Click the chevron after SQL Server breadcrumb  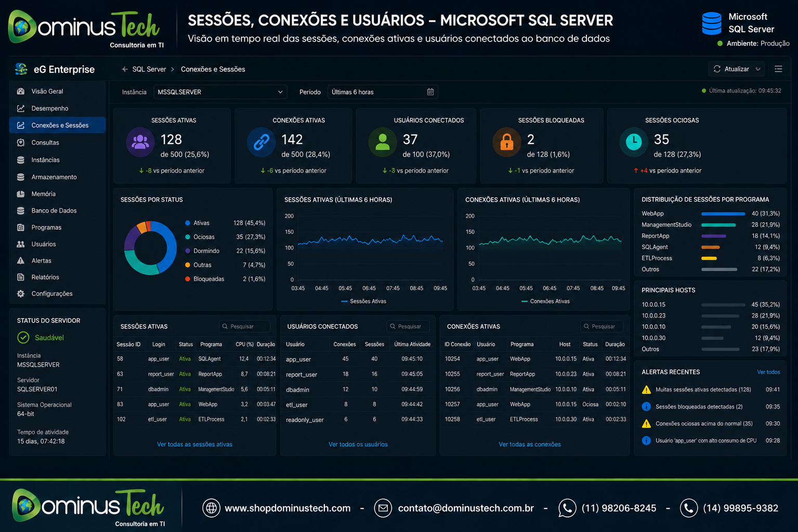[173, 69]
